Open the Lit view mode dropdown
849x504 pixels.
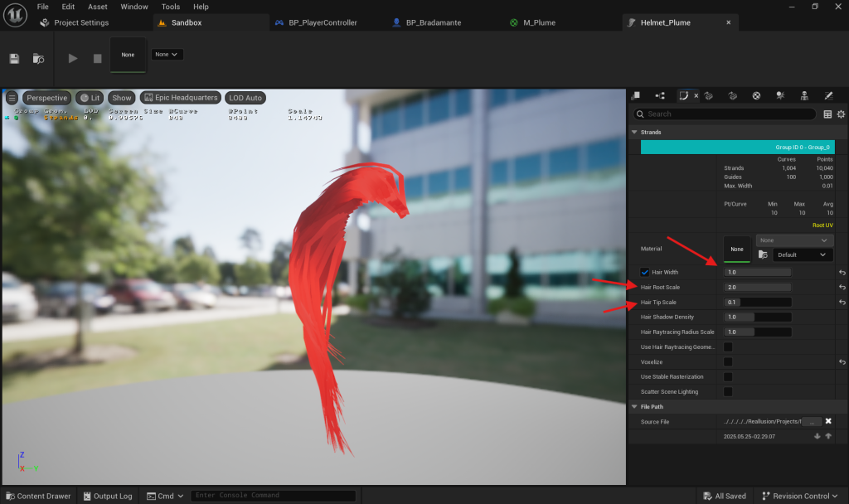pos(90,98)
